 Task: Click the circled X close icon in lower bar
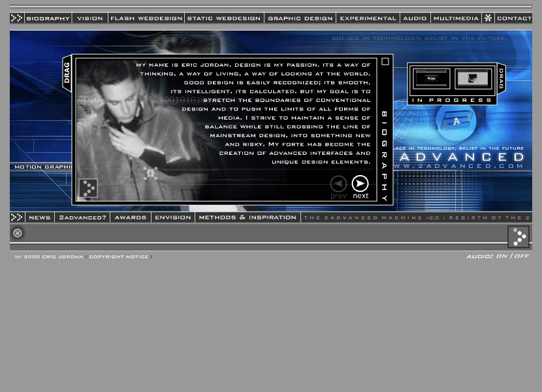pos(18,233)
